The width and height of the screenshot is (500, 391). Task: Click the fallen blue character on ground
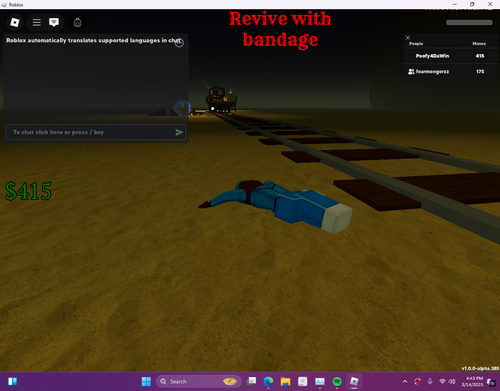coord(276,206)
